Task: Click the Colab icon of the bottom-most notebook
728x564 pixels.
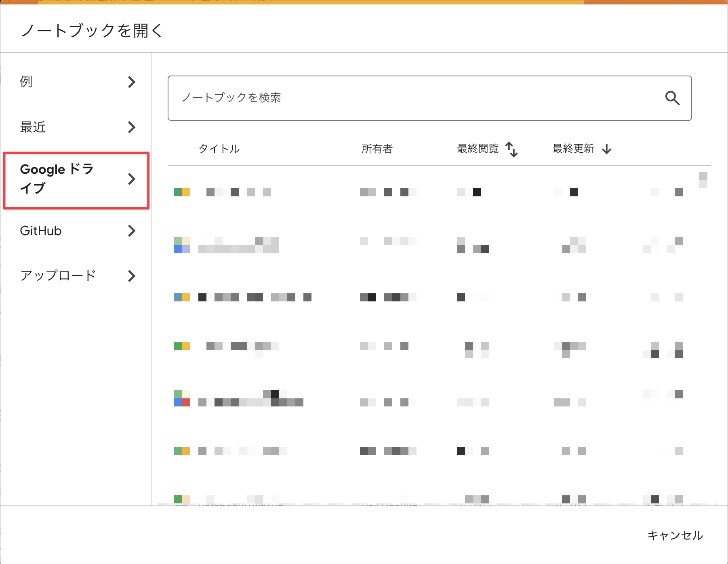Action: (182, 500)
